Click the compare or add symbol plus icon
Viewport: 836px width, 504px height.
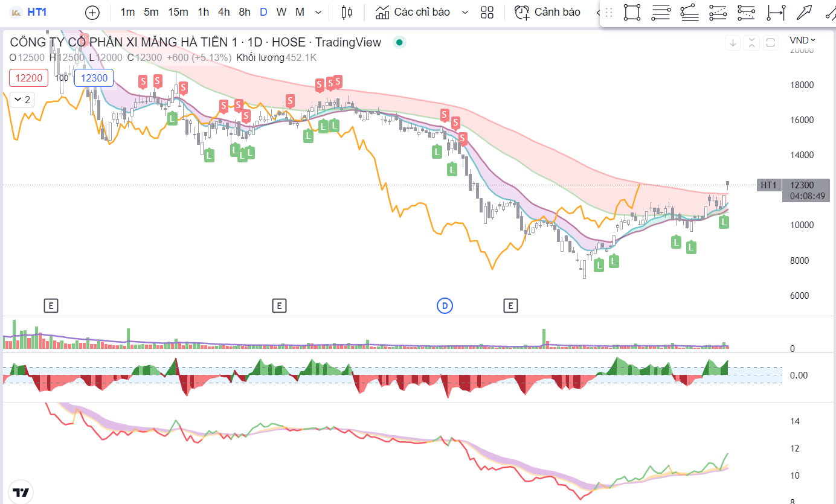pos(92,12)
